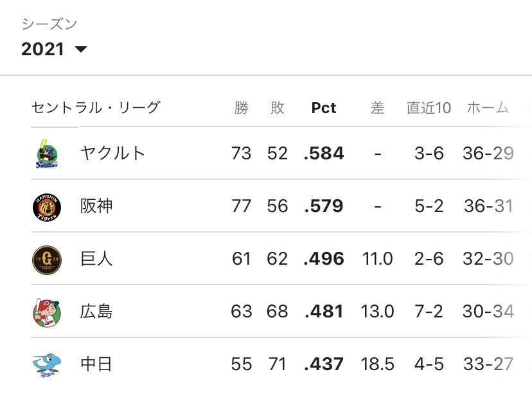The height and width of the screenshot is (408, 532).
Task: Open the 中日 team name link
Action: [96, 364]
